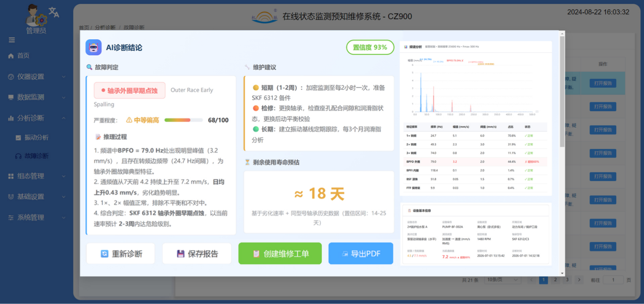Click the 轴承外圈早期点蚀 fault tag

coord(130,90)
